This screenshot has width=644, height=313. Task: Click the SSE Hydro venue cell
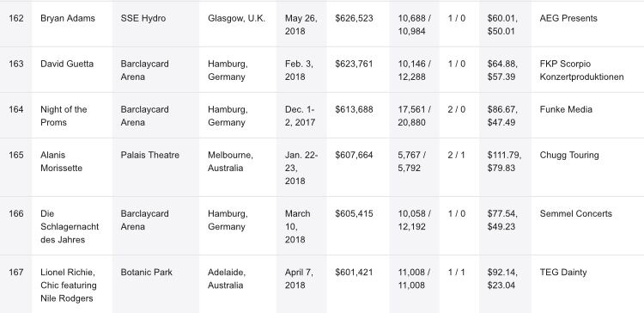point(143,18)
